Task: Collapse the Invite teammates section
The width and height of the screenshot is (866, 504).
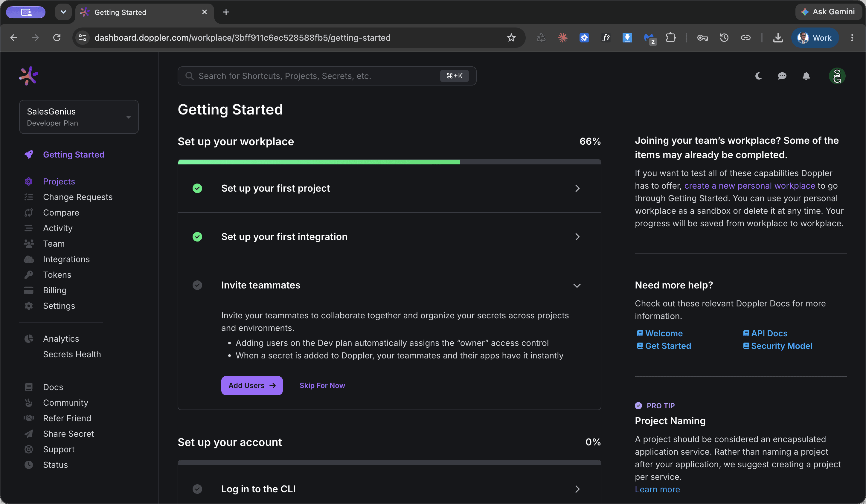Action: (x=577, y=285)
